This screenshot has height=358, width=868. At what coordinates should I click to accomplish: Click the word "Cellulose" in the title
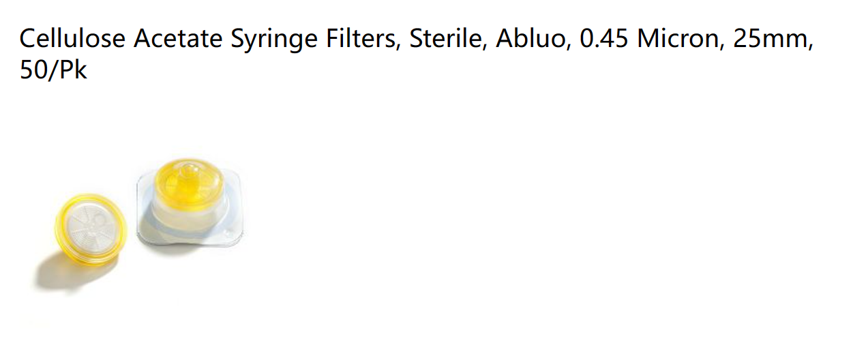[72, 39]
